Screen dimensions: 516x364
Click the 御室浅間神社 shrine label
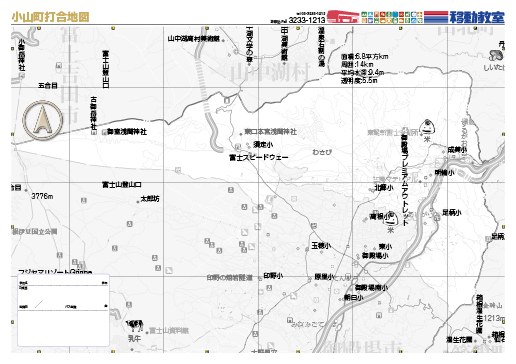[127, 132]
